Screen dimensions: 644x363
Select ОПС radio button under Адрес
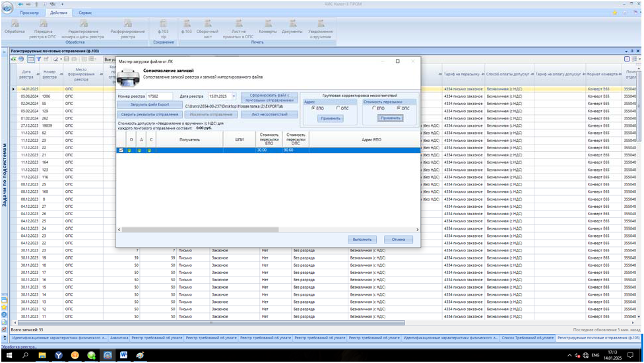click(338, 108)
